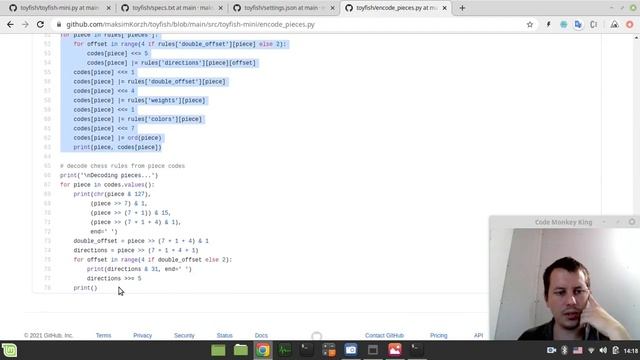Click the GitHub logo in the footer
The width and height of the screenshot is (640, 360).
point(316,336)
